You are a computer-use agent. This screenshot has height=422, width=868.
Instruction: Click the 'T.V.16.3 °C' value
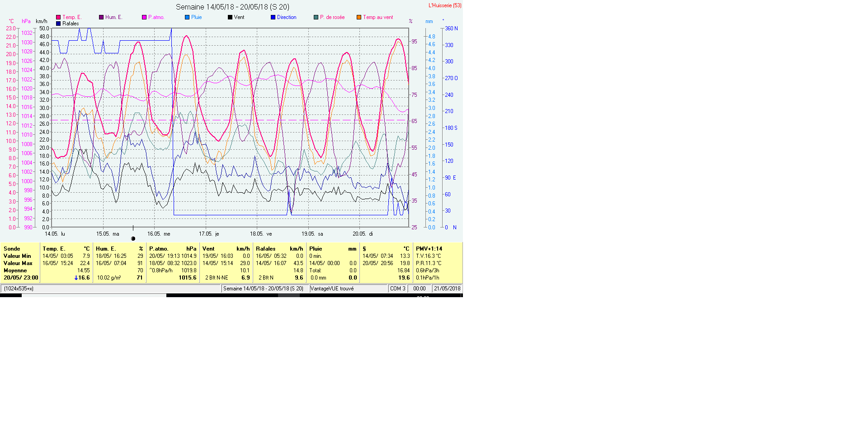pyautogui.click(x=429, y=256)
